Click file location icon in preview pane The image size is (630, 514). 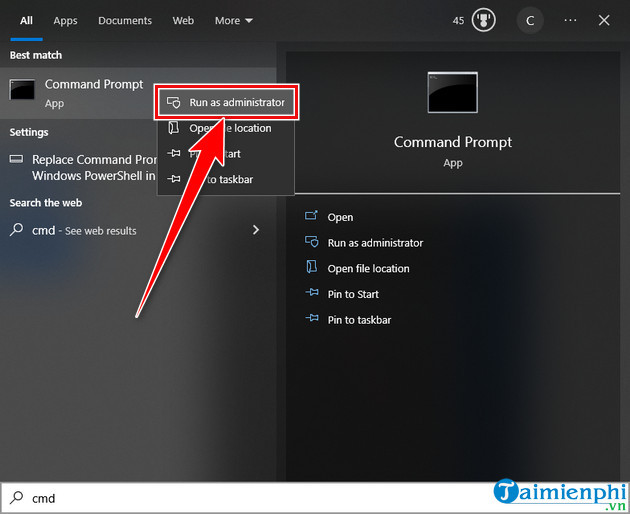point(312,267)
